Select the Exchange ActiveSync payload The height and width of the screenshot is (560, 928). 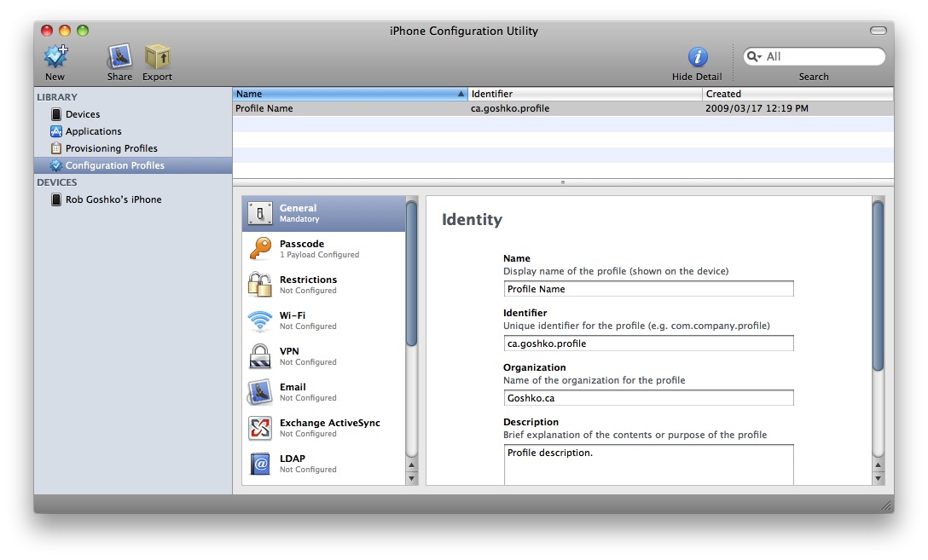324,428
